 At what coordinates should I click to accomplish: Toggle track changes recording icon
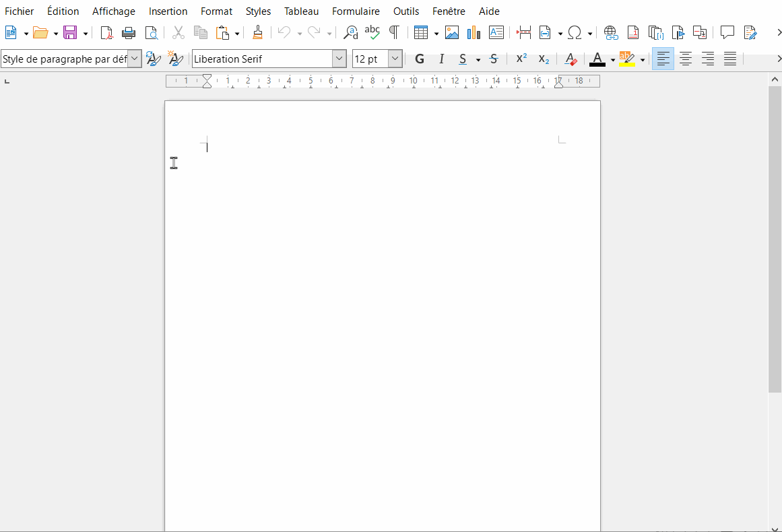(750, 33)
